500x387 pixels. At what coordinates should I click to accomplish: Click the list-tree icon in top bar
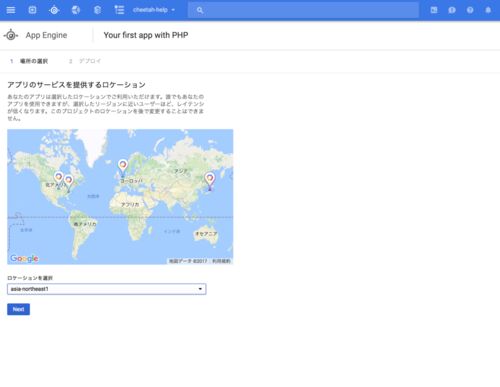[119, 10]
